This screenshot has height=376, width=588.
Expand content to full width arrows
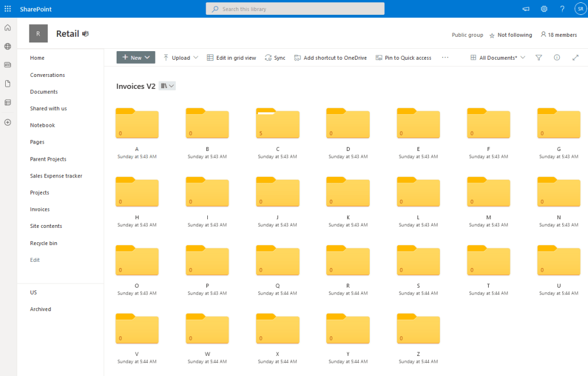tap(574, 57)
